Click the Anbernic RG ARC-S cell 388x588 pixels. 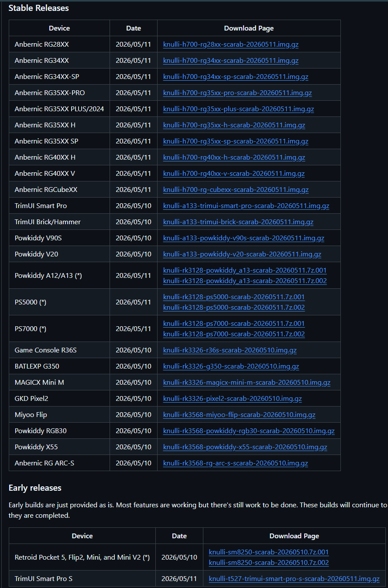(x=59, y=463)
